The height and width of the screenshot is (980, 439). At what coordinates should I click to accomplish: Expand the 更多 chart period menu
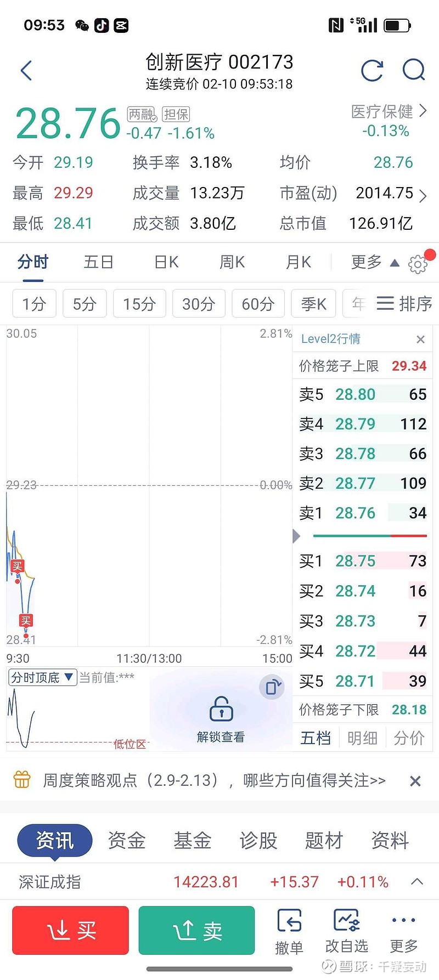[x=375, y=263]
